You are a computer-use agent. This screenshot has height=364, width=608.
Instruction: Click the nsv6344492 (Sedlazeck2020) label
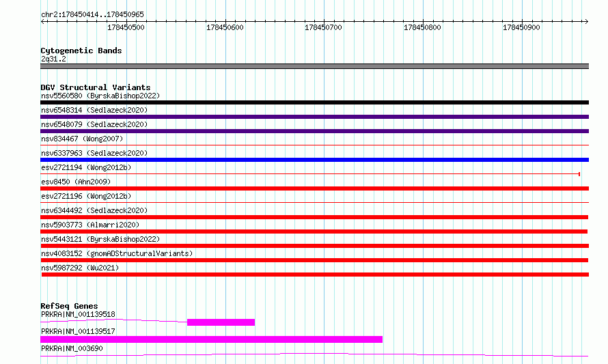click(94, 210)
